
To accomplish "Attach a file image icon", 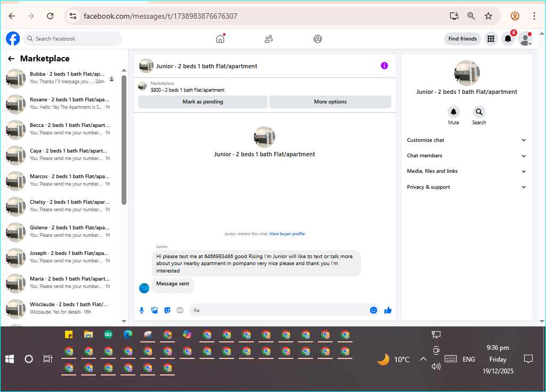I will pyautogui.click(x=155, y=310).
